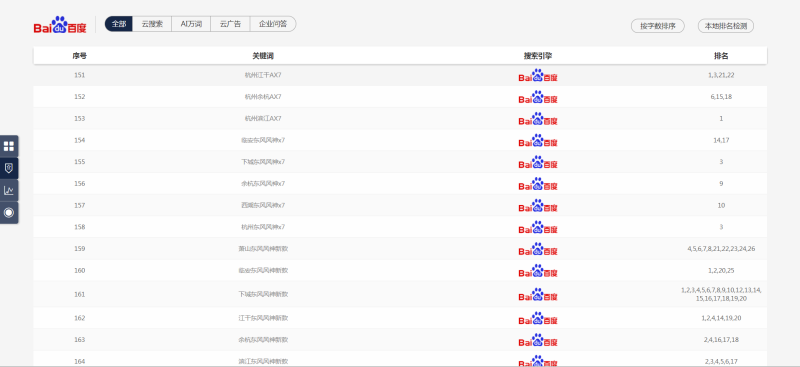
Task: Switch to the AI万词 tab
Action: [191, 24]
